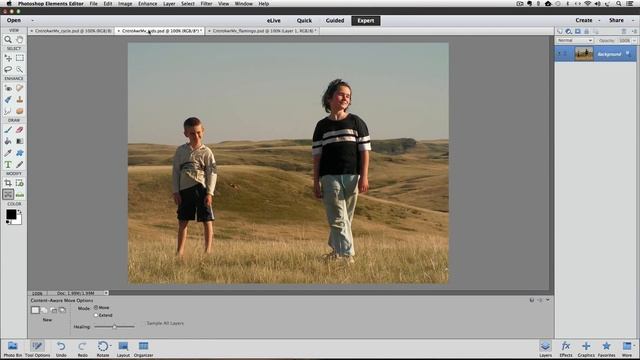The width and height of the screenshot is (640, 360).
Task: Open the Enhance menu
Action: pyautogui.click(x=147, y=4)
